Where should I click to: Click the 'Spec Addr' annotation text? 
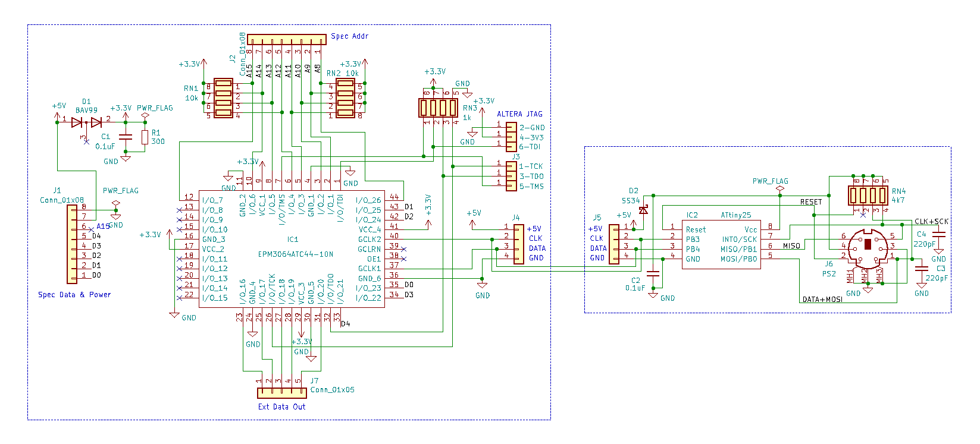click(350, 36)
